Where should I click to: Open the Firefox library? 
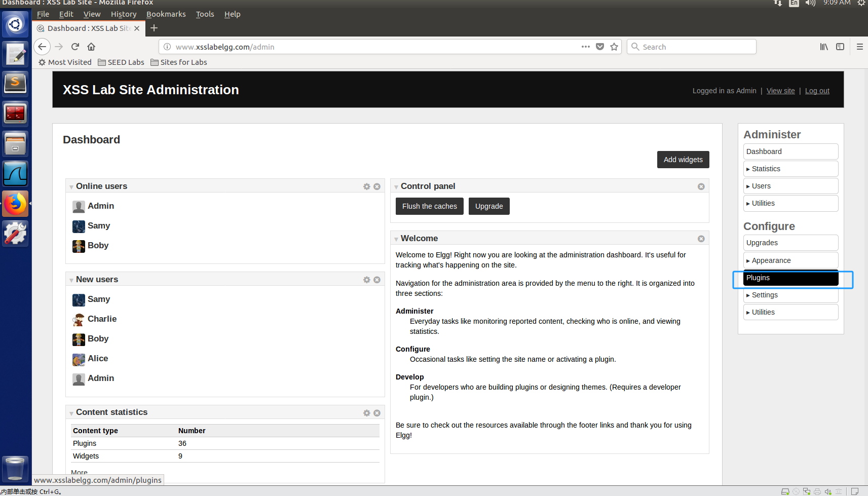pyautogui.click(x=824, y=47)
